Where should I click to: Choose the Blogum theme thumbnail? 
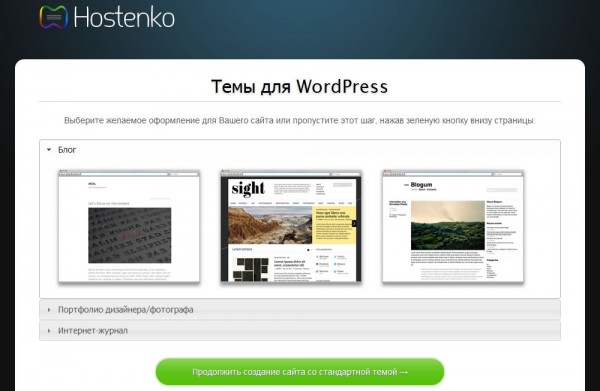[453, 226]
